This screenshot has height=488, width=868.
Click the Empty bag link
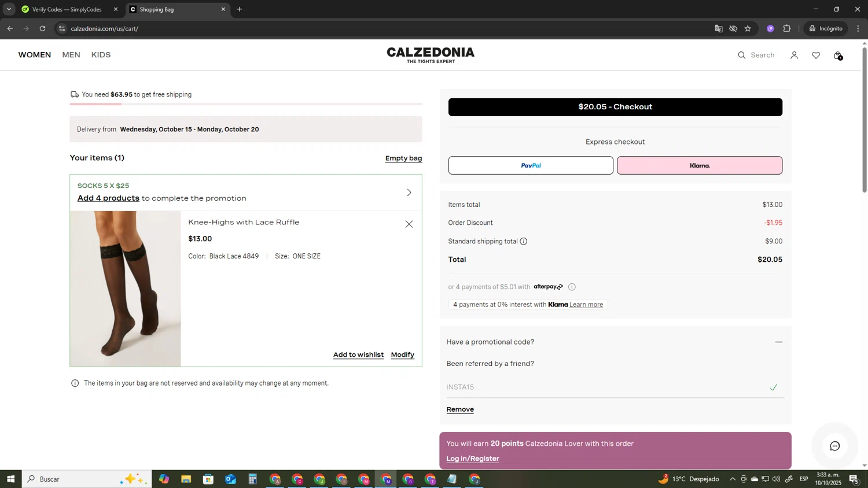click(x=403, y=158)
